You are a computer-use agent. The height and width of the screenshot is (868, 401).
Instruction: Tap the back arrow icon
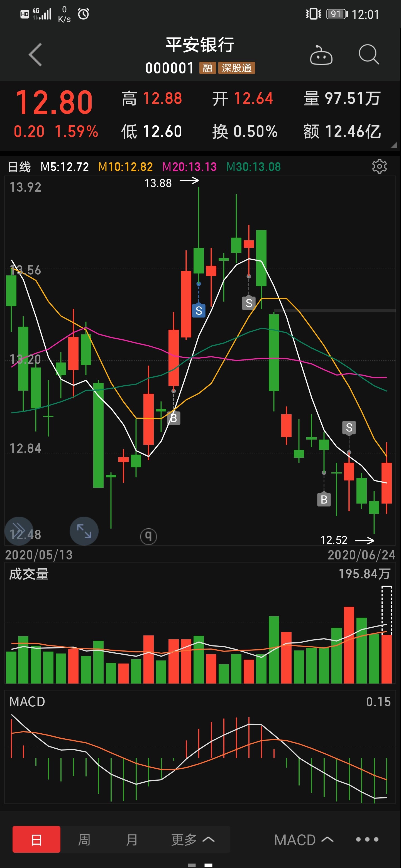point(35,55)
